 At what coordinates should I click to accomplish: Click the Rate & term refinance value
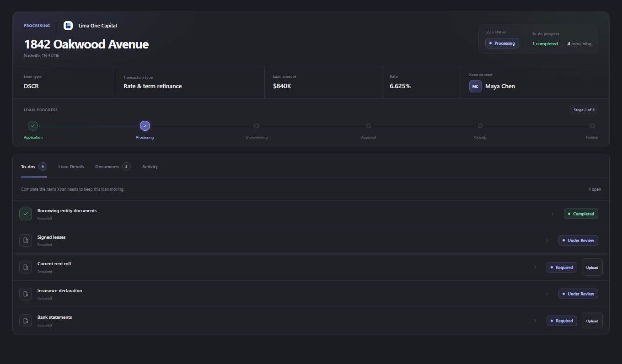click(153, 86)
